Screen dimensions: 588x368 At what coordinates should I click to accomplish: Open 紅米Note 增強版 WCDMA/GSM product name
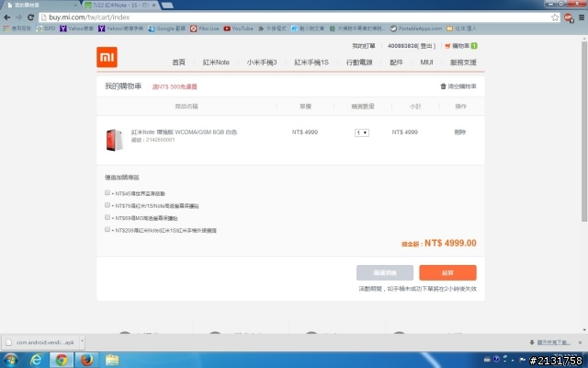click(x=184, y=132)
